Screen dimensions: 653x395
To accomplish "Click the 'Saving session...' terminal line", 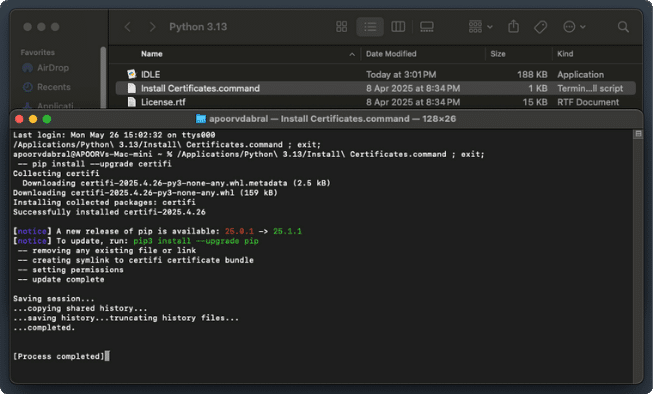I will [x=54, y=299].
